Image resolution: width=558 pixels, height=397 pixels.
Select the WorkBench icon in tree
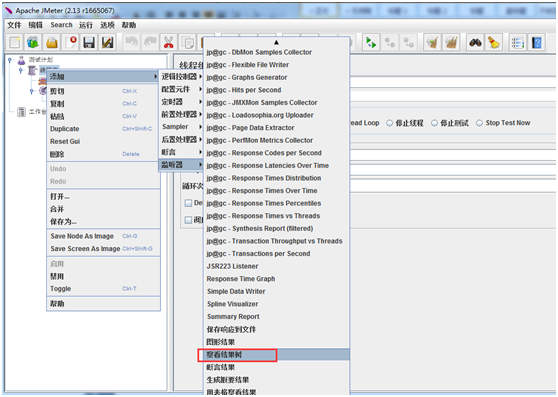(21, 112)
